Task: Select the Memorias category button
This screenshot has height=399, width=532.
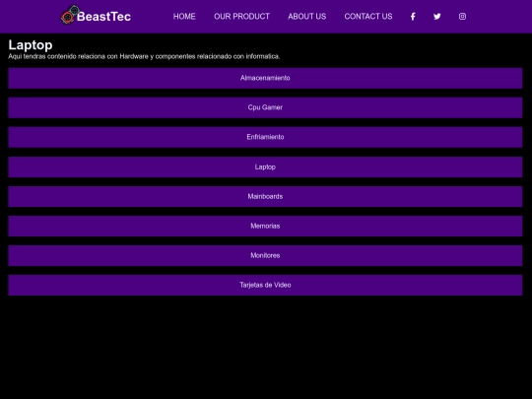Action: tap(265, 226)
